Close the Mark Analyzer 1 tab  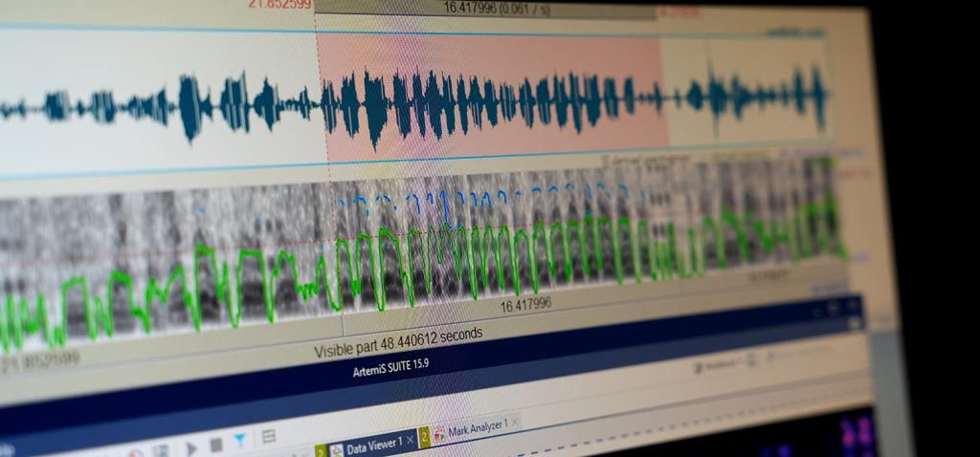point(515,422)
